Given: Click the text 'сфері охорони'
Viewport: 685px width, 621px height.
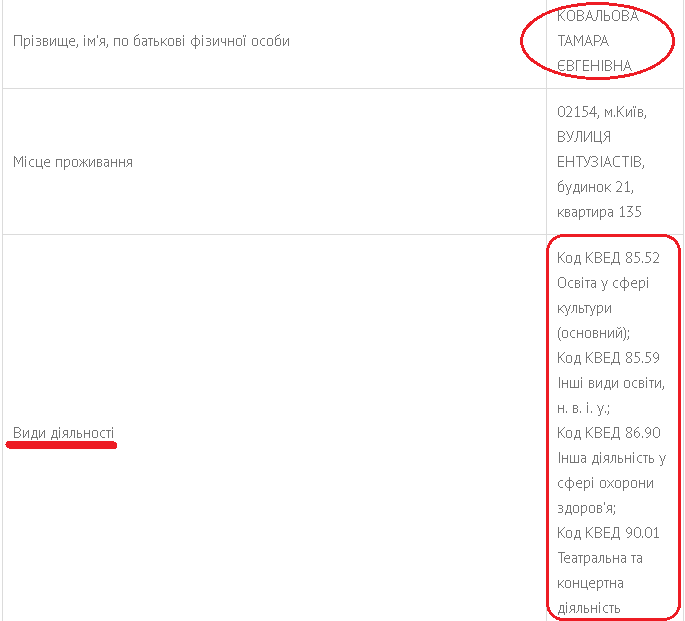Looking at the screenshot, I should point(605,483).
